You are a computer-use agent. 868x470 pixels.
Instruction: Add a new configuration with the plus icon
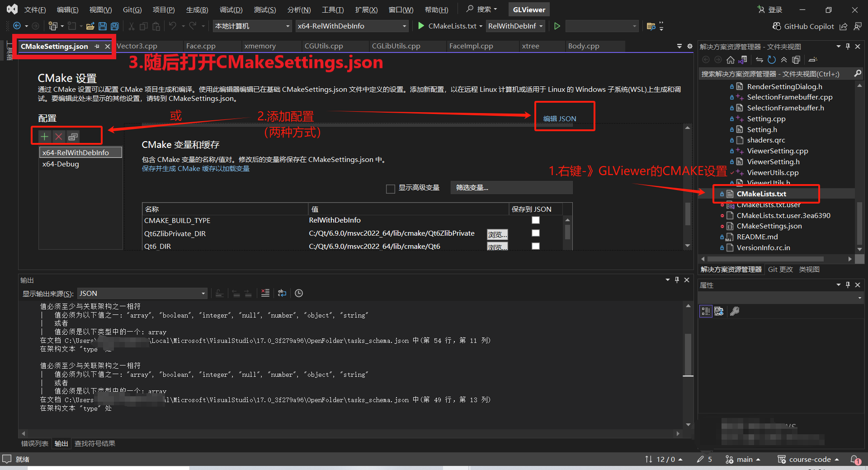pyautogui.click(x=44, y=136)
